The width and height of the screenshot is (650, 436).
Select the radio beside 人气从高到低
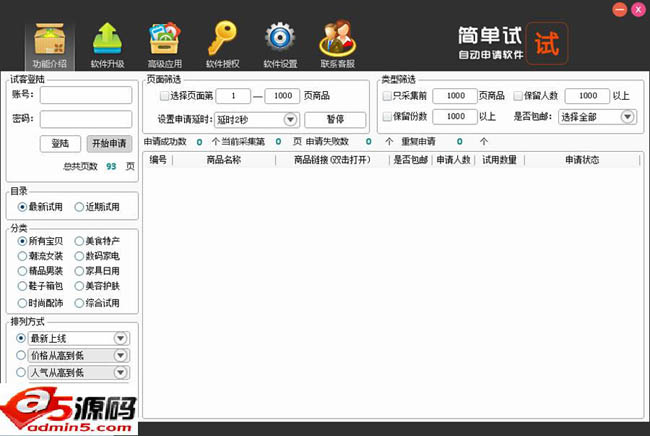tap(21, 372)
